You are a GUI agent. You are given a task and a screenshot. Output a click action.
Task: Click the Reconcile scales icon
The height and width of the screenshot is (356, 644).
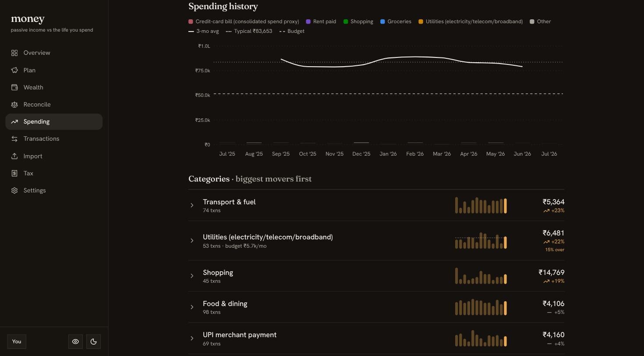14,104
